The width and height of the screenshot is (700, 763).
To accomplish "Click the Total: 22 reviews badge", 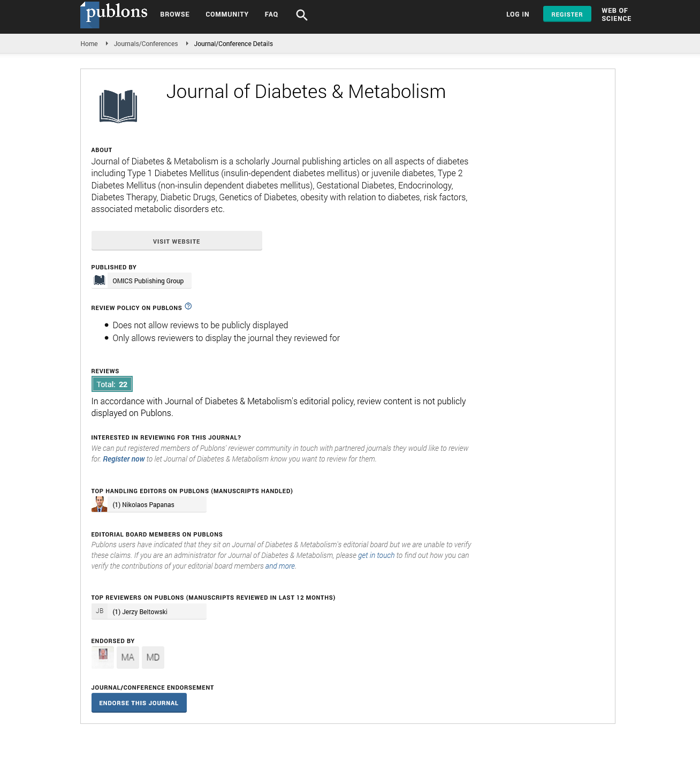I will point(112,384).
